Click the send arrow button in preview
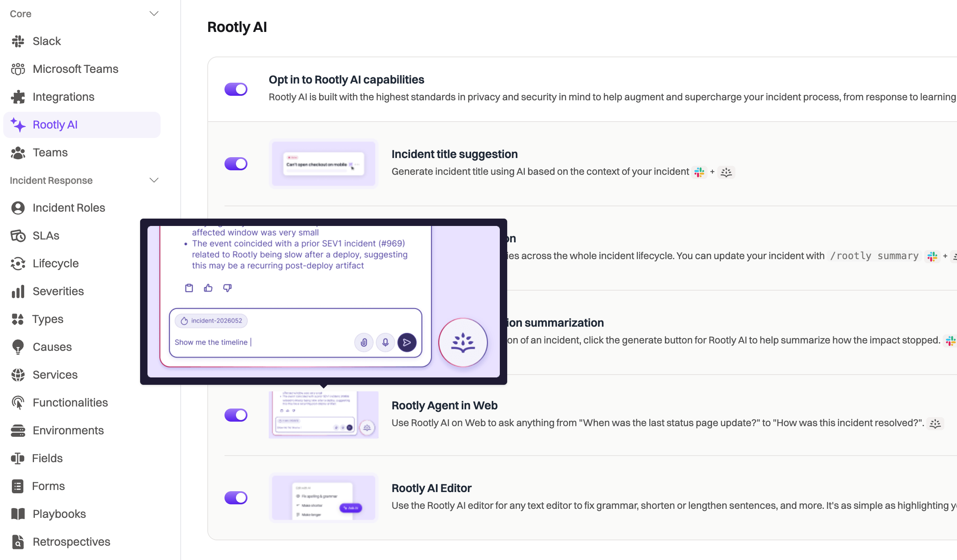The height and width of the screenshot is (560, 957). (407, 343)
